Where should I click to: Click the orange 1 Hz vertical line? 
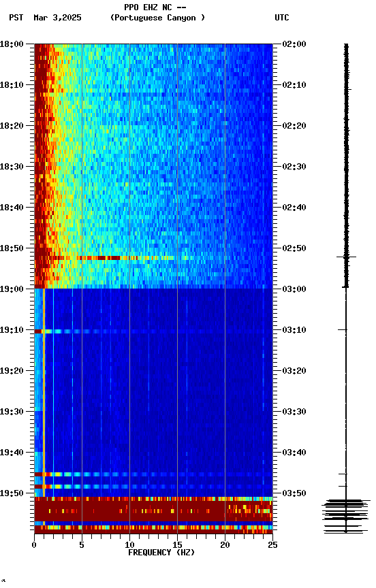pos(44,392)
